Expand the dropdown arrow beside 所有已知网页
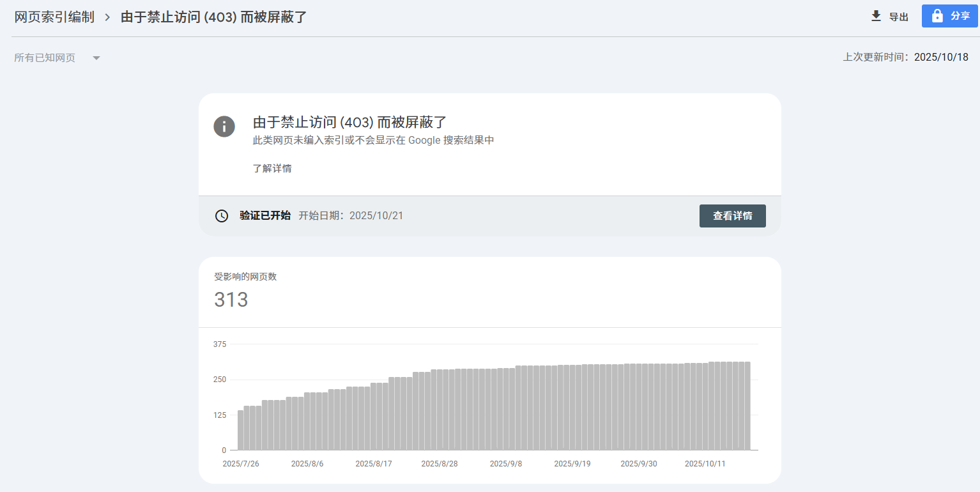Viewport: 980px width, 492px height. [x=96, y=58]
